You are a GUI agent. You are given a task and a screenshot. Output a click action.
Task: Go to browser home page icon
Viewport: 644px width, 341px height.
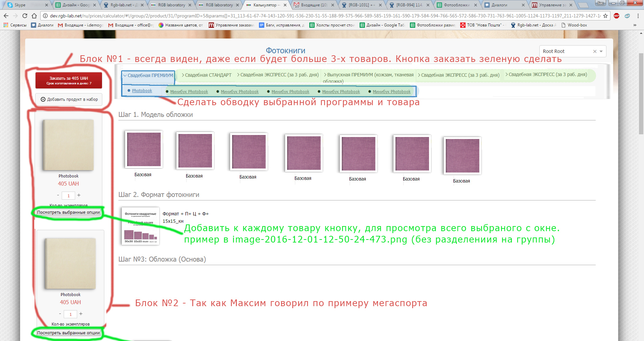(x=34, y=16)
